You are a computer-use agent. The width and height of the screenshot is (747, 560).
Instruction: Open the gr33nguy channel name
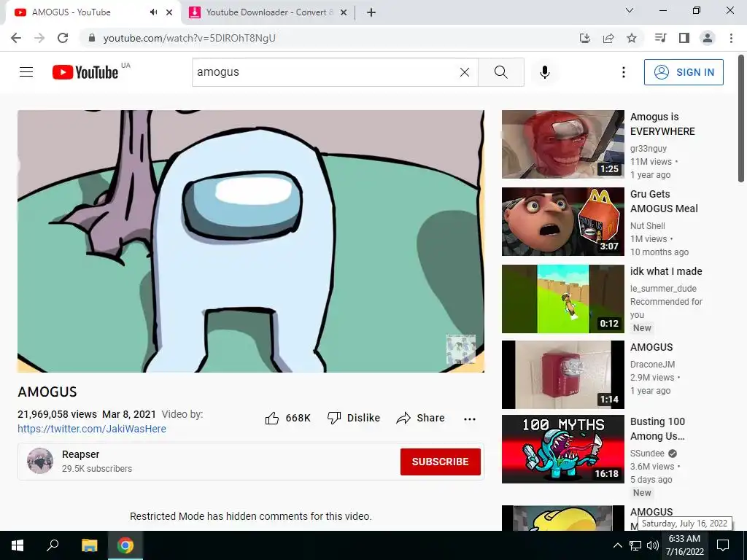[649, 149]
